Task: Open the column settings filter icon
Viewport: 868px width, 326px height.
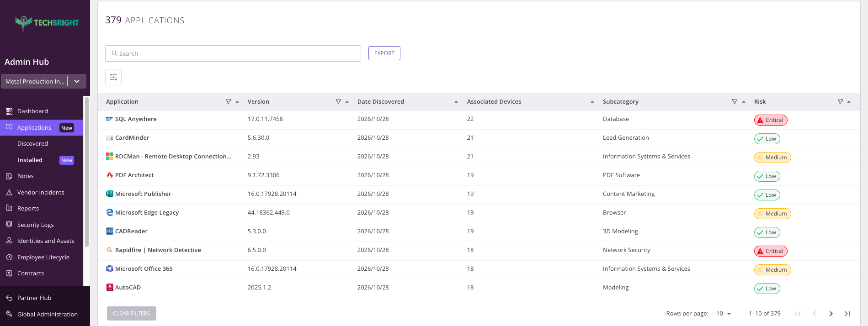Action: click(x=113, y=77)
